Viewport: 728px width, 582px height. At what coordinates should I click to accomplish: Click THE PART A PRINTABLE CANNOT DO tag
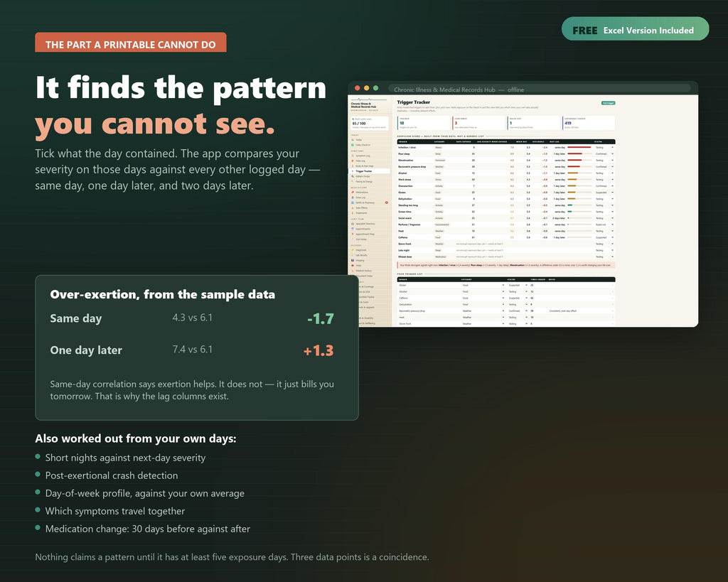[x=131, y=43]
